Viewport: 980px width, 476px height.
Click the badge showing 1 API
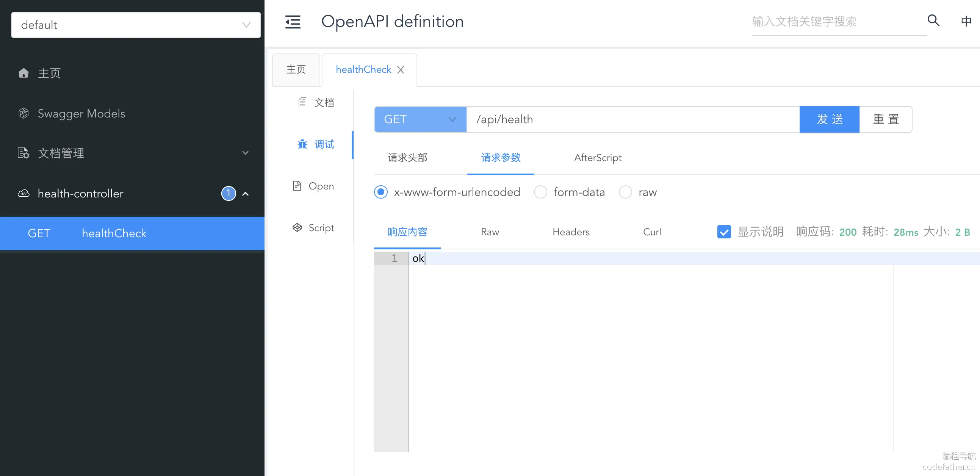tap(229, 193)
